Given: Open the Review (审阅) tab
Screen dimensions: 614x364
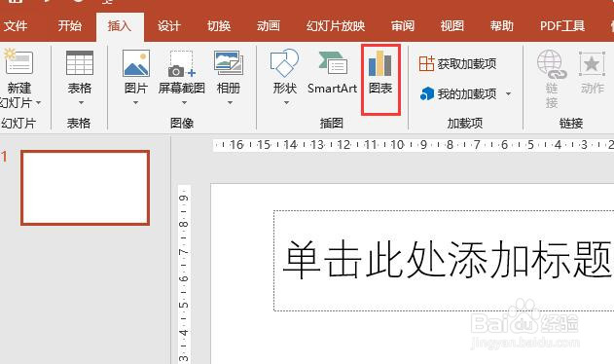Looking at the screenshot, I should 403,26.
